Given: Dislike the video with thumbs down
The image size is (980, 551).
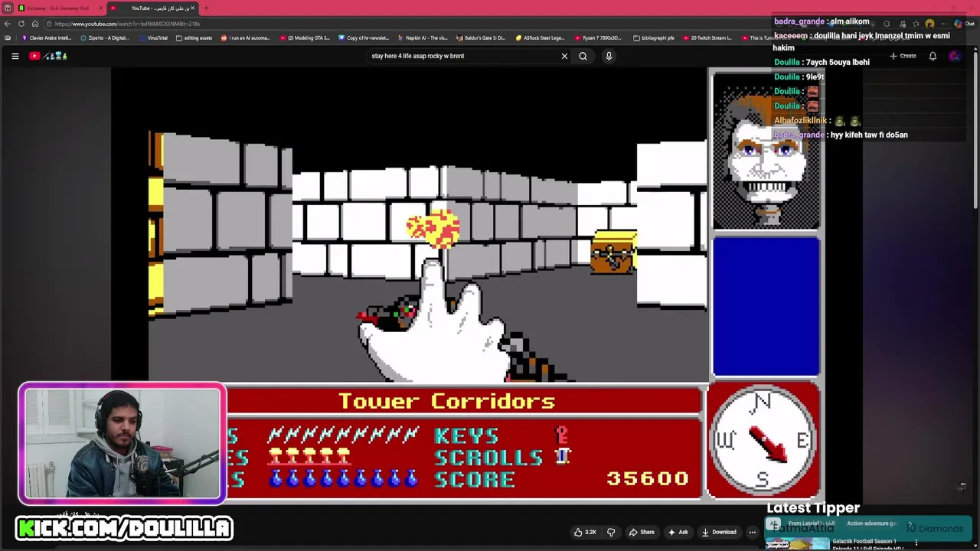Looking at the screenshot, I should [611, 532].
